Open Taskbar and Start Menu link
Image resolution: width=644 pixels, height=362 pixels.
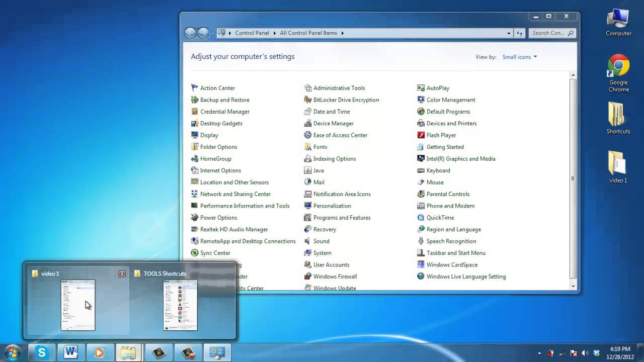click(x=456, y=253)
